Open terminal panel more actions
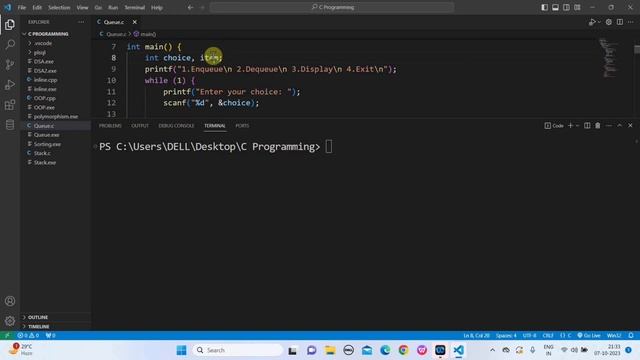Viewport: 640px width, 360px height. click(609, 126)
